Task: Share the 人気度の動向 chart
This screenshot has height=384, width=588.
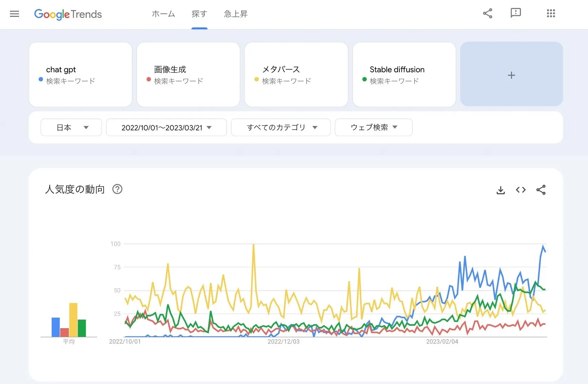Action: [x=541, y=190]
